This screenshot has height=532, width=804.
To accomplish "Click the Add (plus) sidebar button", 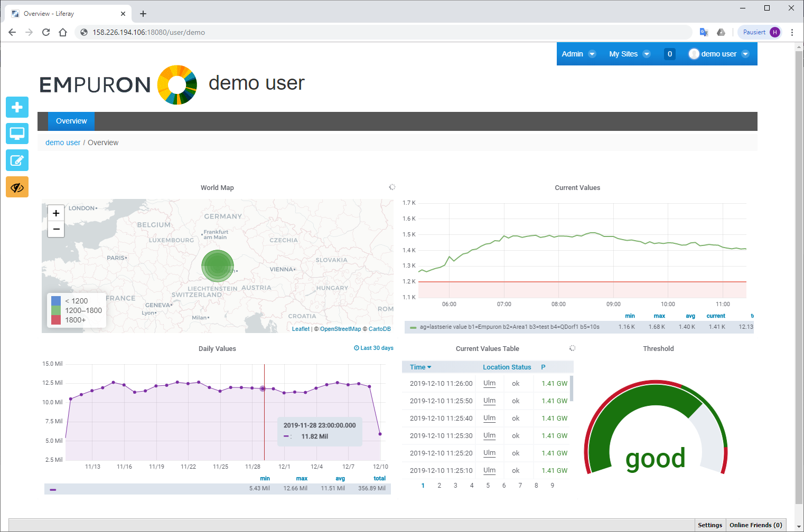I will click(x=17, y=107).
